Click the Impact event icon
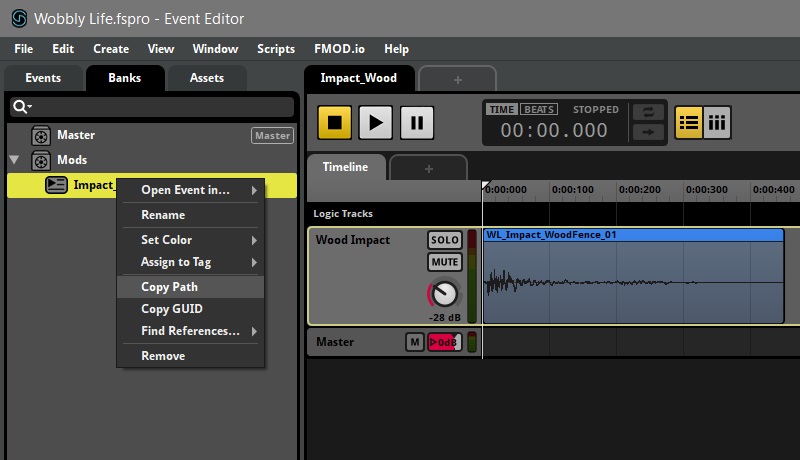800x460 pixels. [56, 185]
